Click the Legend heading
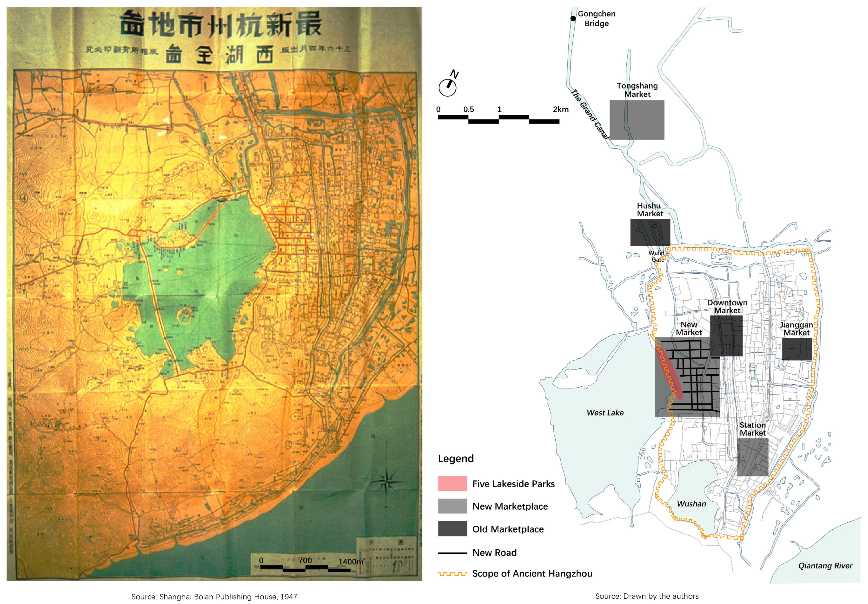Viewport: 868px width, 604px height. pos(455,458)
